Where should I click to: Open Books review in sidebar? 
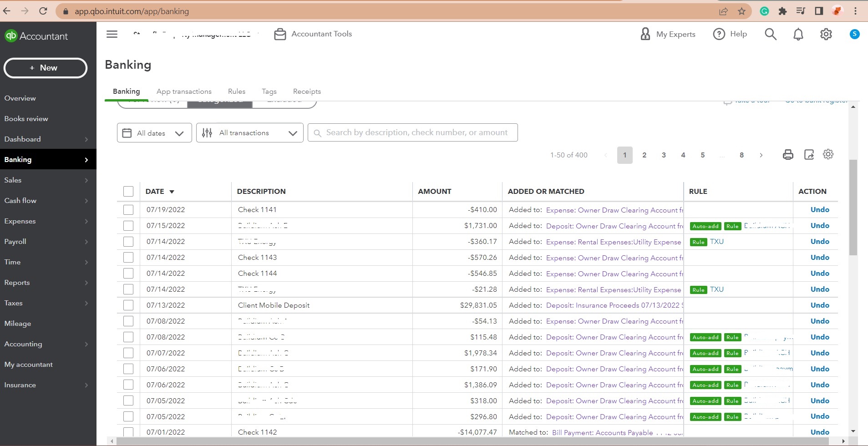click(26, 119)
